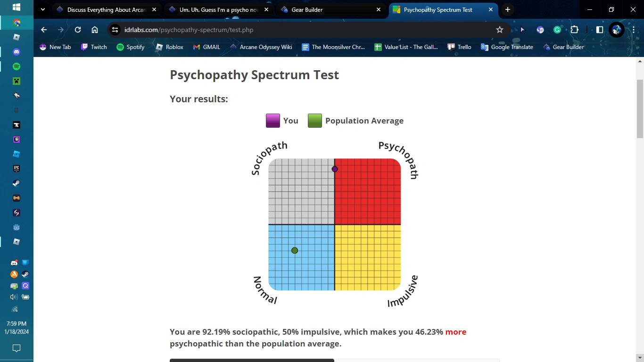Open a new browser tab
644x362 pixels.
coord(508,9)
